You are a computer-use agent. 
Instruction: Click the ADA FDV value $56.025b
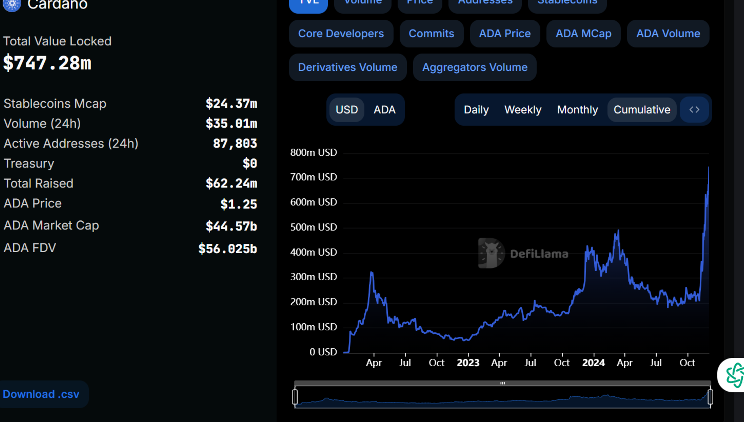[x=227, y=248]
